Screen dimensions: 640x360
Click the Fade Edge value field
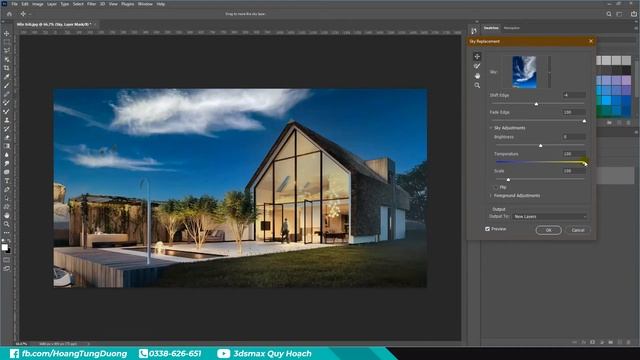(574, 112)
